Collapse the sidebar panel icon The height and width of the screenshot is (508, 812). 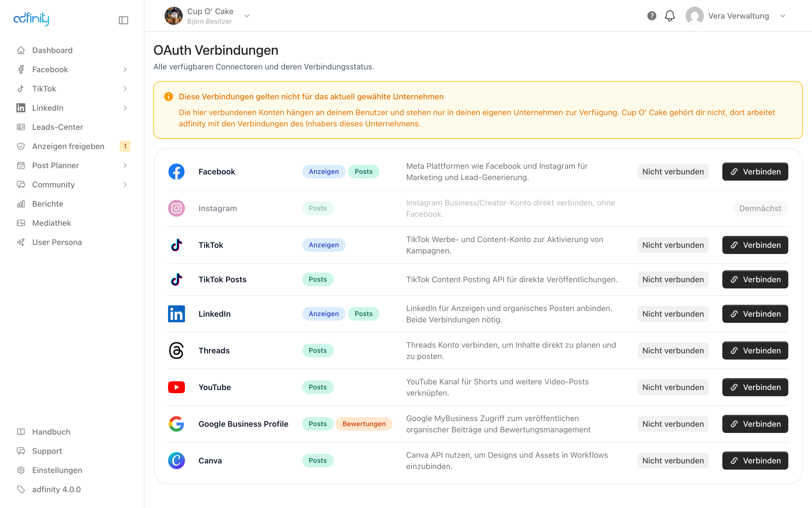(x=123, y=20)
